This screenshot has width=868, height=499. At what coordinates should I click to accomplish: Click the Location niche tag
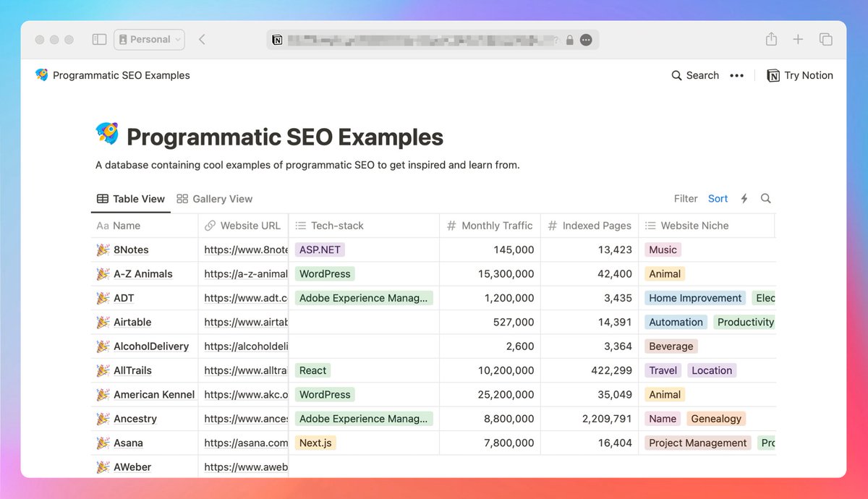712,370
